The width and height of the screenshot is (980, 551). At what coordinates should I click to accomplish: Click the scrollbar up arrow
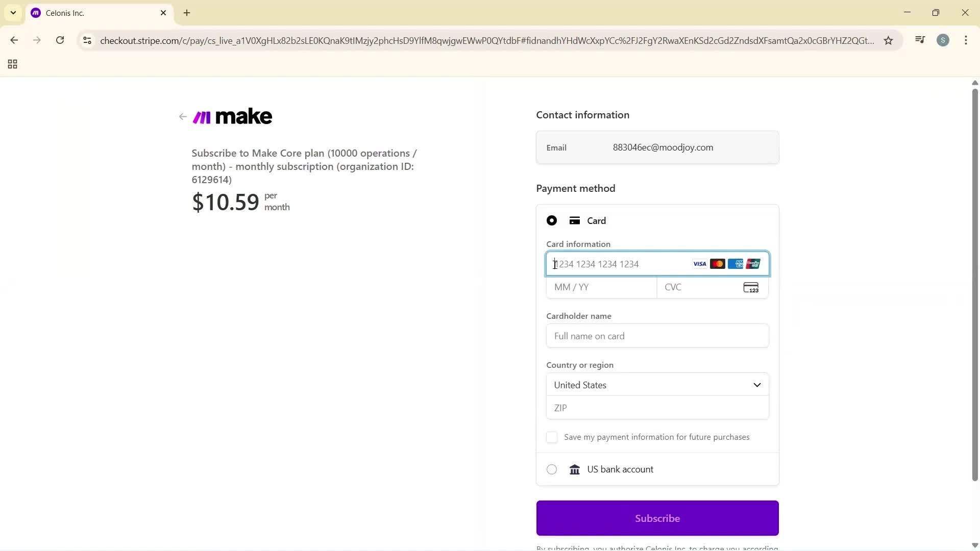(x=974, y=83)
